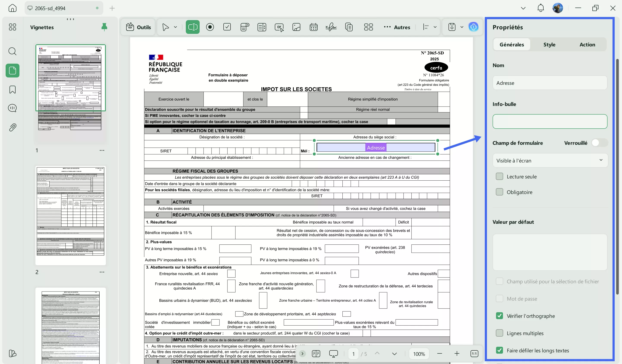Check the Lecture seule checkbox
Screen dimensions: 622x364
pyautogui.click(x=499, y=176)
